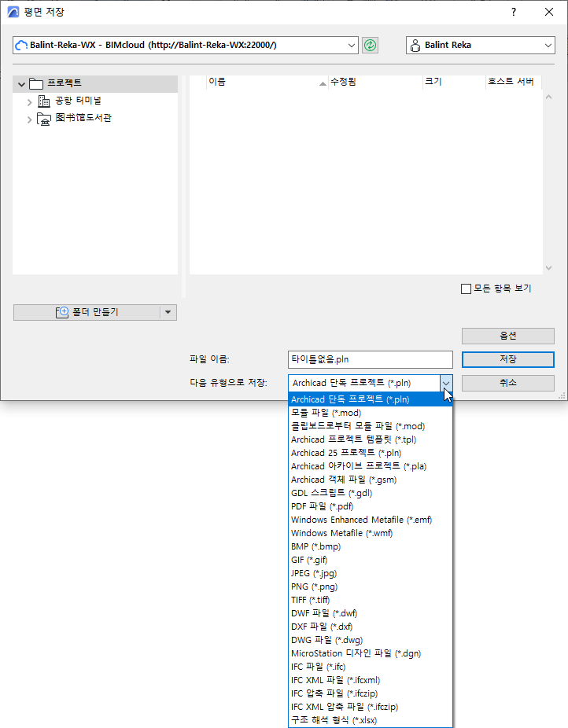Click the help question mark icon
Image resolution: width=568 pixels, height=728 pixels.
click(x=513, y=12)
